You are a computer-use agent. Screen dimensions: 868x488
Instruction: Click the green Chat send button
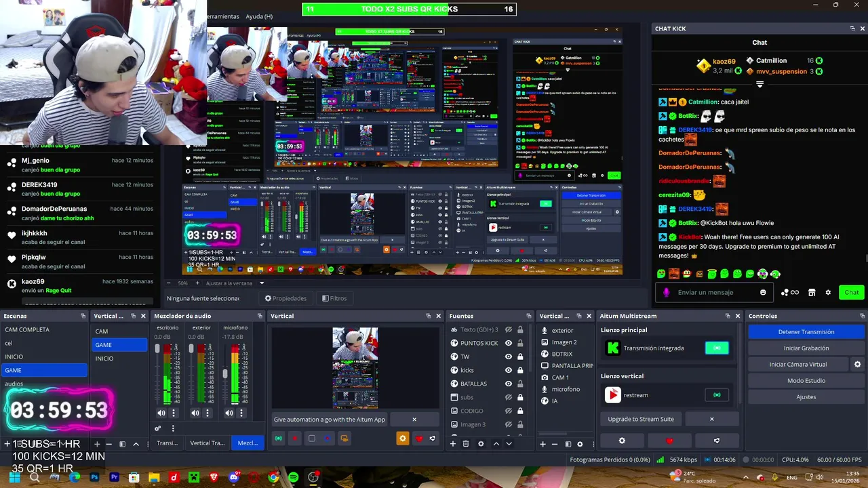pos(852,293)
